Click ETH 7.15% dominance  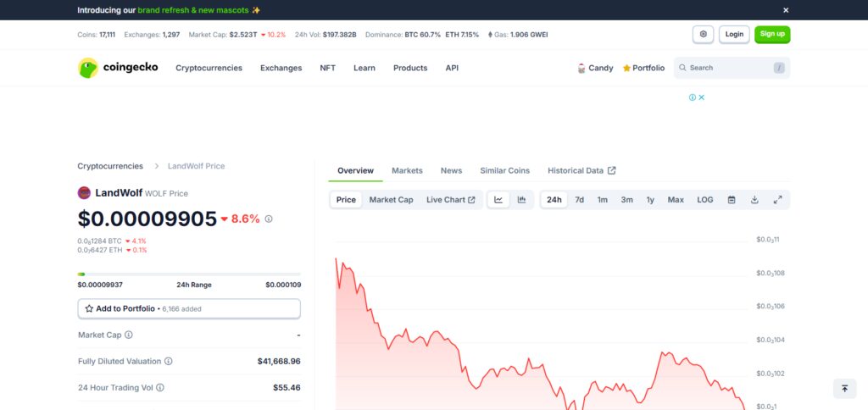tap(462, 34)
